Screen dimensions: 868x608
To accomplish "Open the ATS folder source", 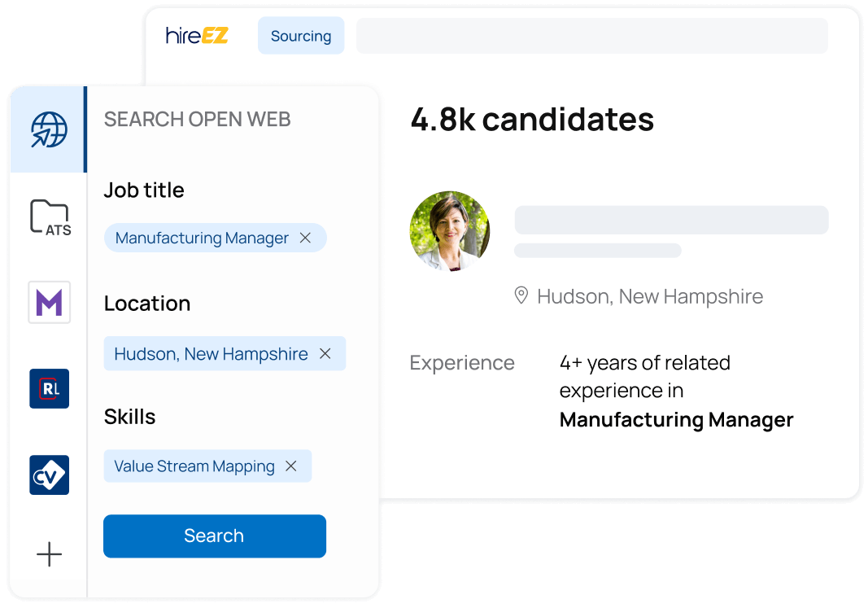I will pos(49,217).
